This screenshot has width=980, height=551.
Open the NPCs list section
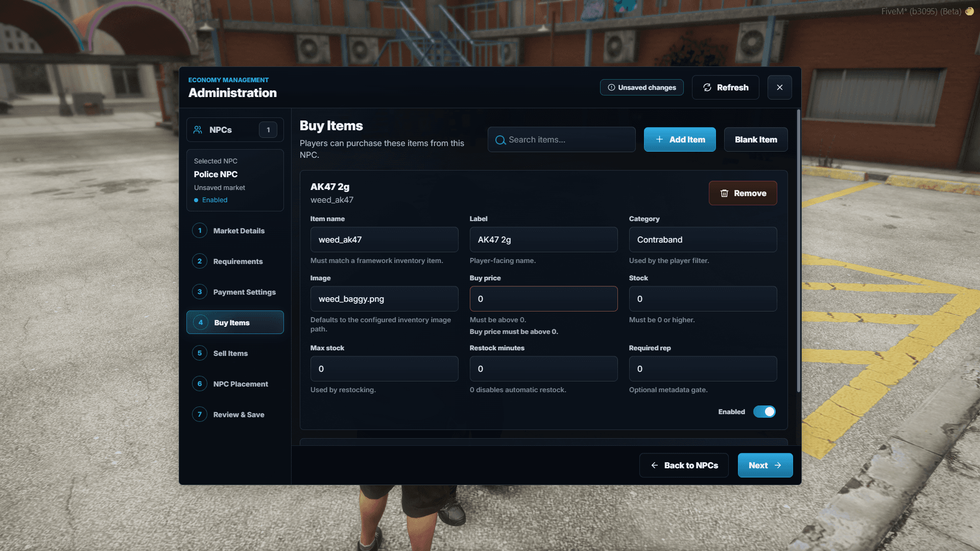(235, 130)
